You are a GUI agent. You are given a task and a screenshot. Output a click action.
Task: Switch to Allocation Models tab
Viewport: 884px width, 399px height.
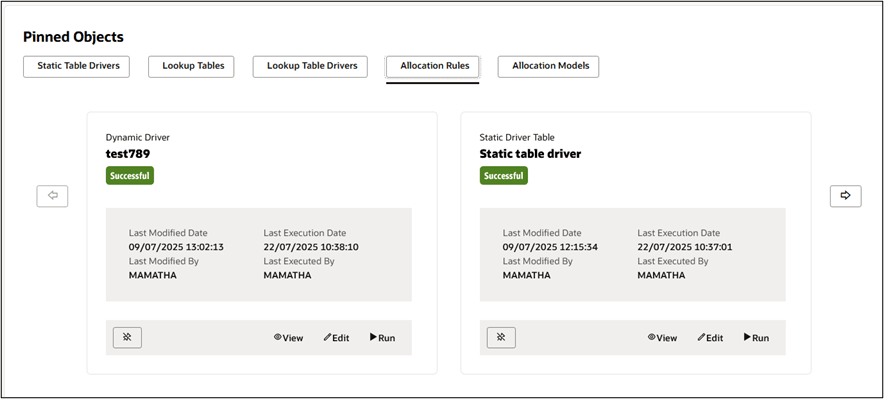548,66
